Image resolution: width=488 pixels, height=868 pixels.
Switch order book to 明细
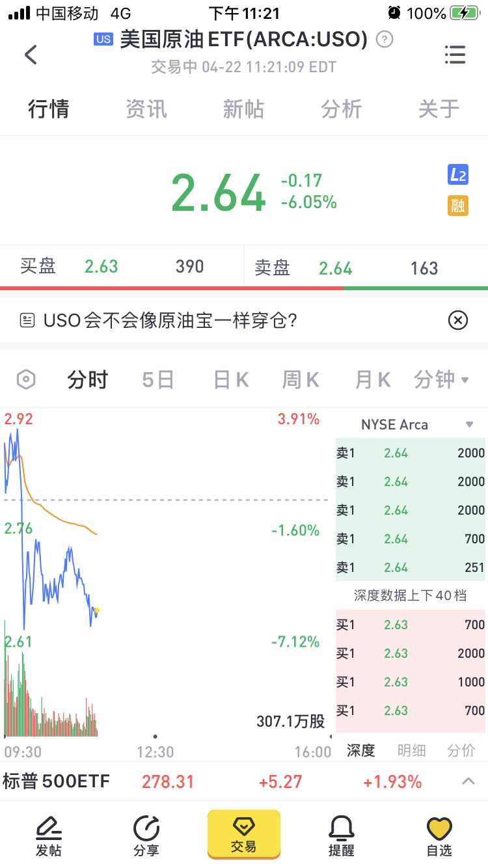click(x=411, y=750)
